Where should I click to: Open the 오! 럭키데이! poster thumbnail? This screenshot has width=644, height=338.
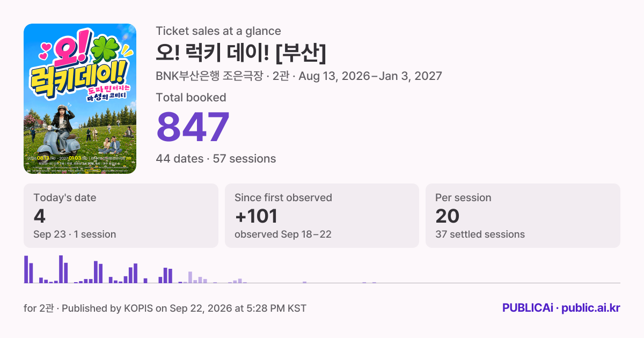(x=80, y=99)
